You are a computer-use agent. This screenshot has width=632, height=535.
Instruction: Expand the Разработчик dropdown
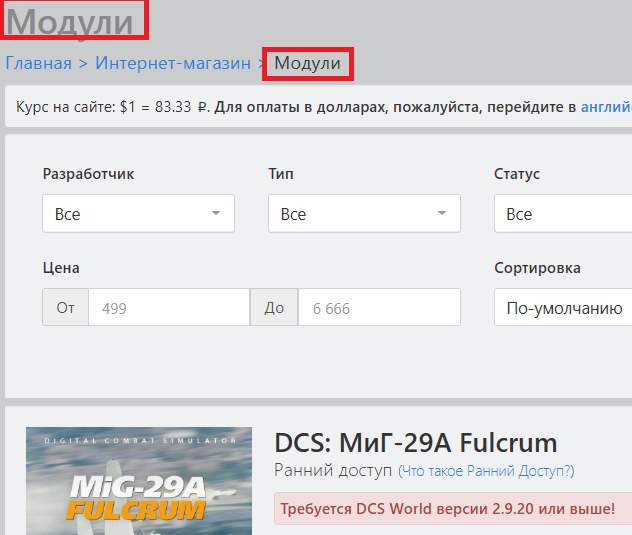tap(138, 213)
